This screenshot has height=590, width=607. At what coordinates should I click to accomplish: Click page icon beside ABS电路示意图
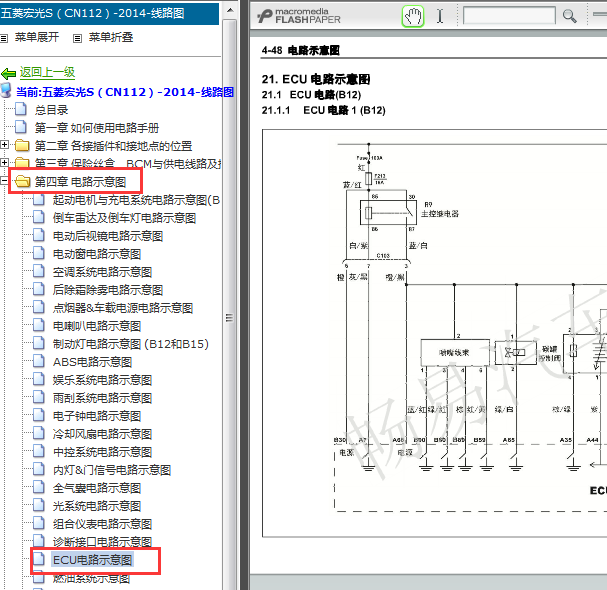click(39, 361)
